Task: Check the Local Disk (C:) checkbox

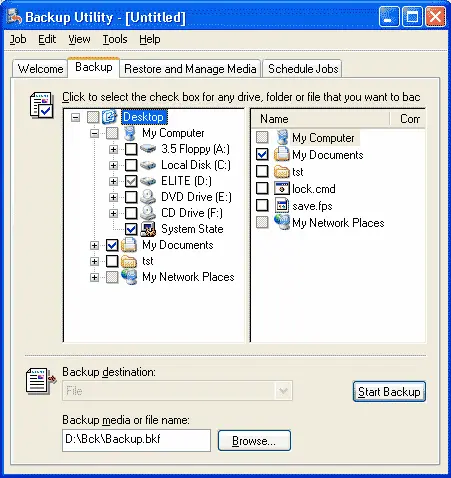Action: pyautogui.click(x=131, y=165)
